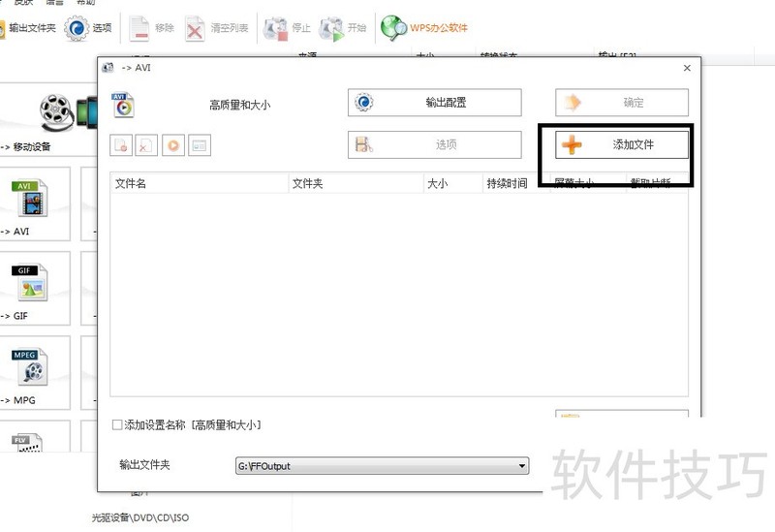Click the orange plus icon on 添加文件
The image size is (775, 532).
[572, 144]
